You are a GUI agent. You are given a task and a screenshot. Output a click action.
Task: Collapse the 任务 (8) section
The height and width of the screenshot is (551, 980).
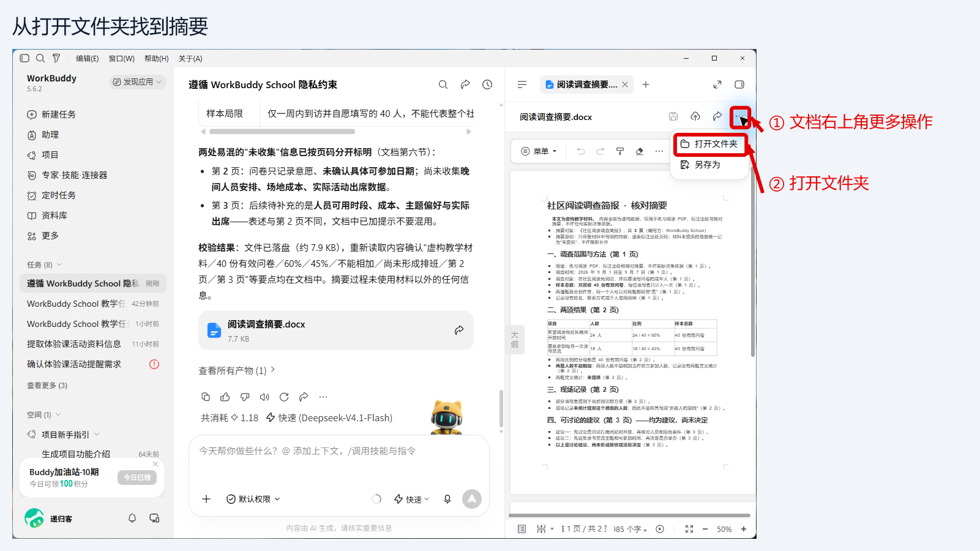(45, 264)
